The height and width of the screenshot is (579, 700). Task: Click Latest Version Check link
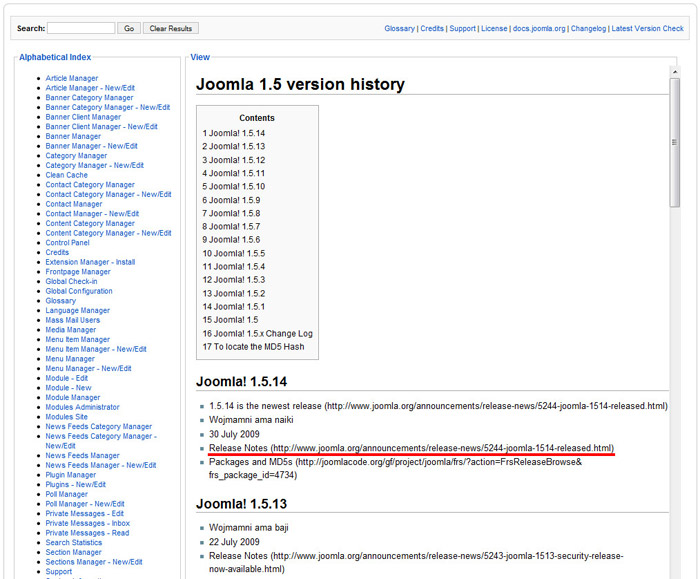[x=647, y=28]
